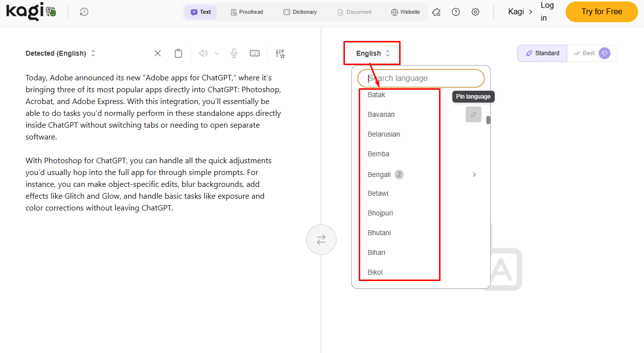Mute audio via the speaker icon
This screenshot has width=644, height=353.
click(203, 53)
